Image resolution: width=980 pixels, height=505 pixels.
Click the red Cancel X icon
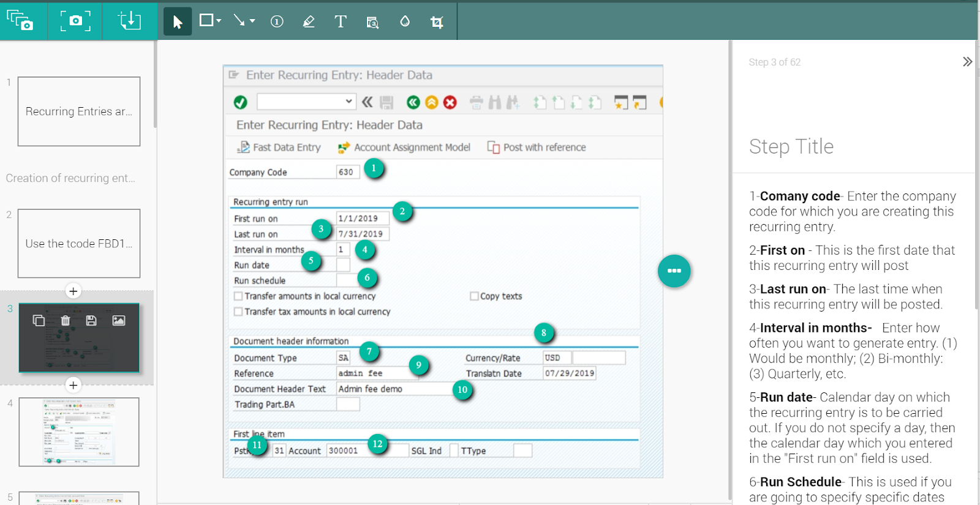(450, 102)
